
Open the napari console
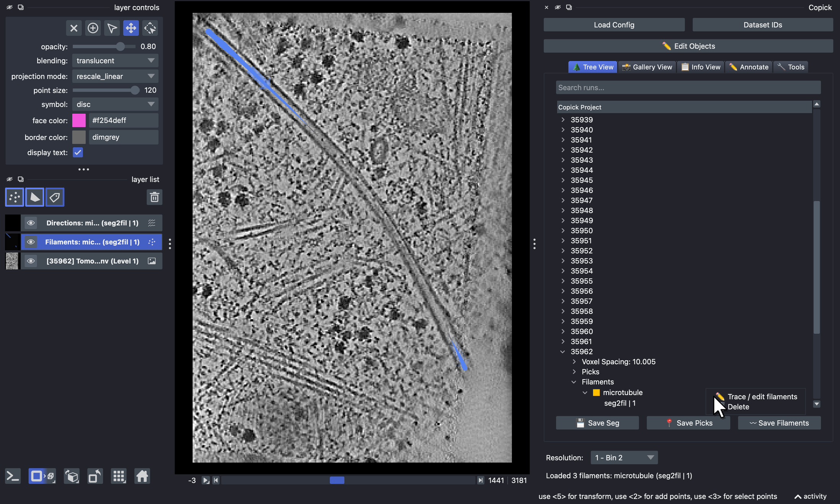point(13,477)
